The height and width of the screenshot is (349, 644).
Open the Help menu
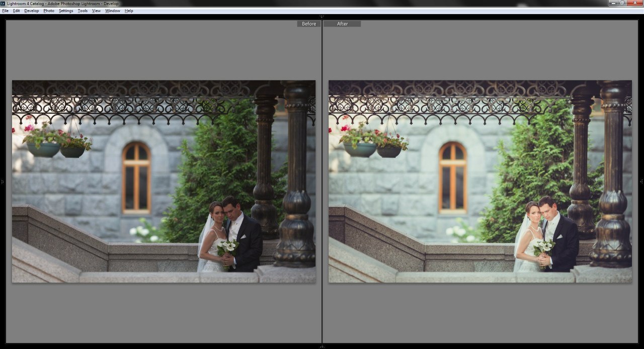(129, 11)
